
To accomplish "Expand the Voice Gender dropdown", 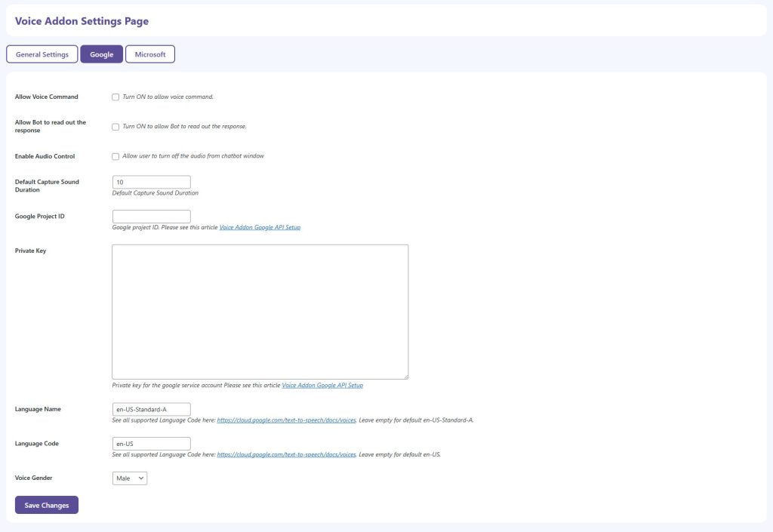I will [x=130, y=478].
